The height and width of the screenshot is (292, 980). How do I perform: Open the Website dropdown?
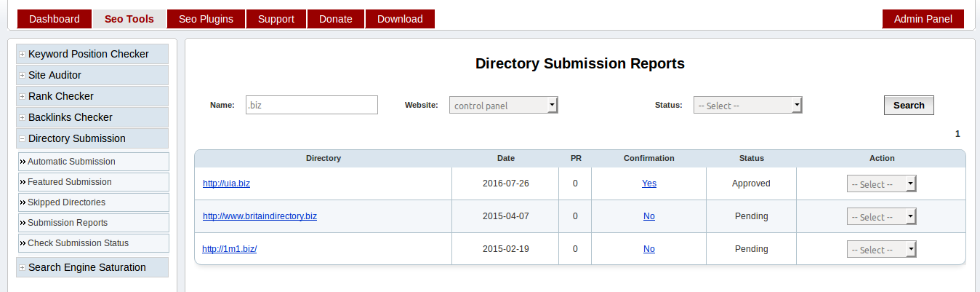pyautogui.click(x=503, y=106)
